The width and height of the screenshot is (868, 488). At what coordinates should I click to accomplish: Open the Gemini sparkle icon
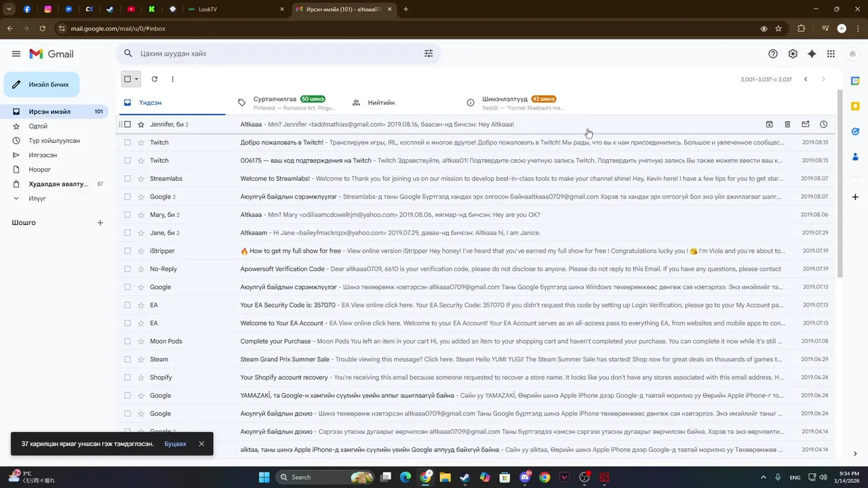pos(812,54)
